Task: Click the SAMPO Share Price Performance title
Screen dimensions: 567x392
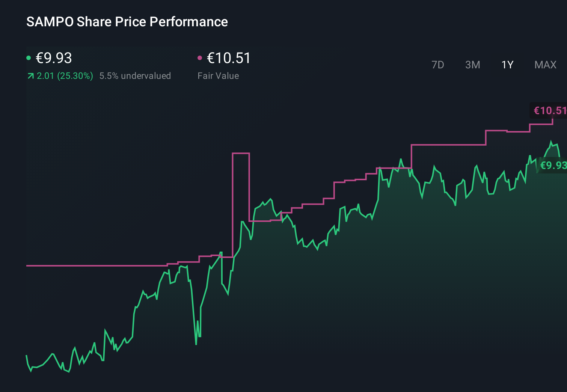Action: coord(127,22)
